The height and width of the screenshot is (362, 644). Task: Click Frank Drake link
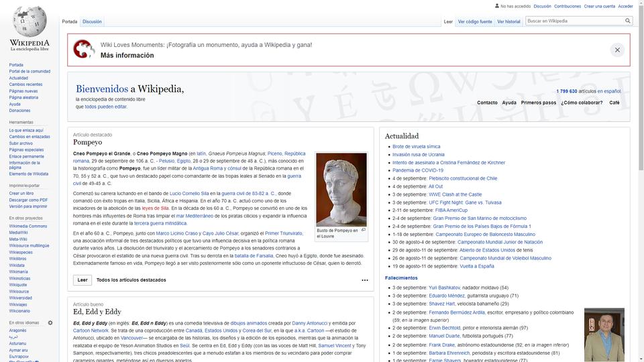[441, 345]
